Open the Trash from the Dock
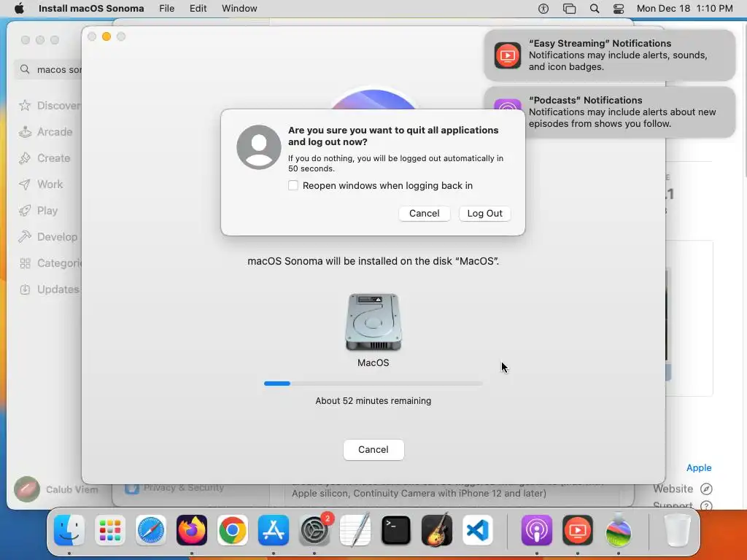747x560 pixels. click(x=678, y=530)
